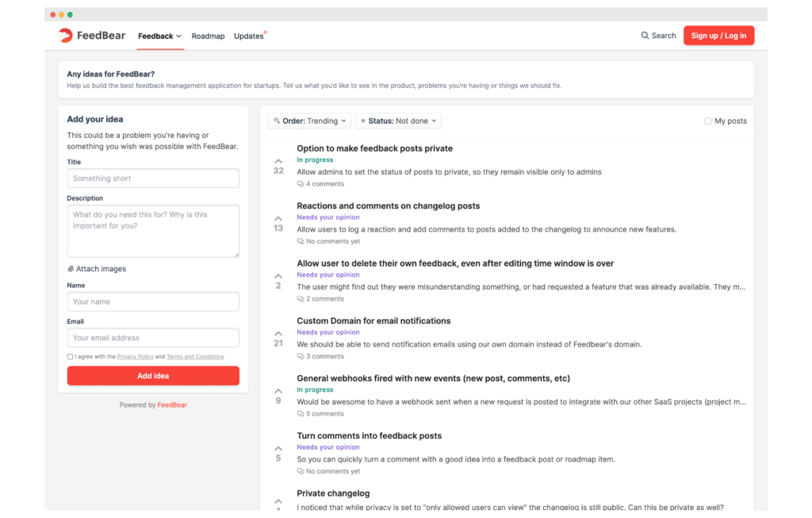Expand the Feedback navigation dropdown

pyautogui.click(x=160, y=35)
